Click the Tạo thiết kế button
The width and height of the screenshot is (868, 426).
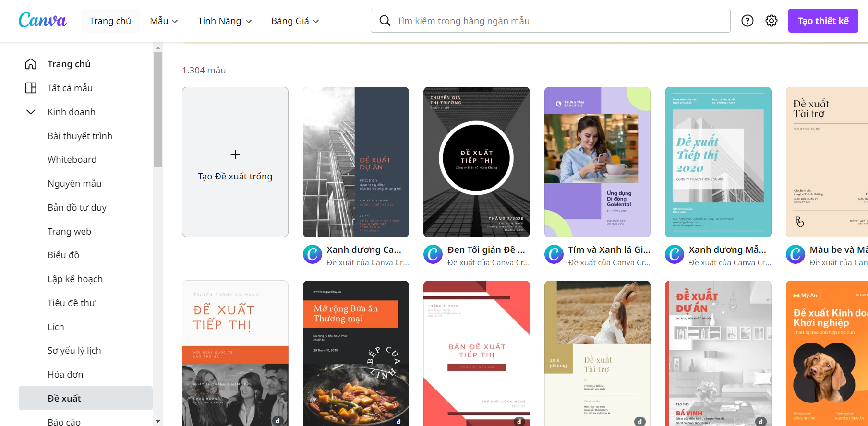823,21
